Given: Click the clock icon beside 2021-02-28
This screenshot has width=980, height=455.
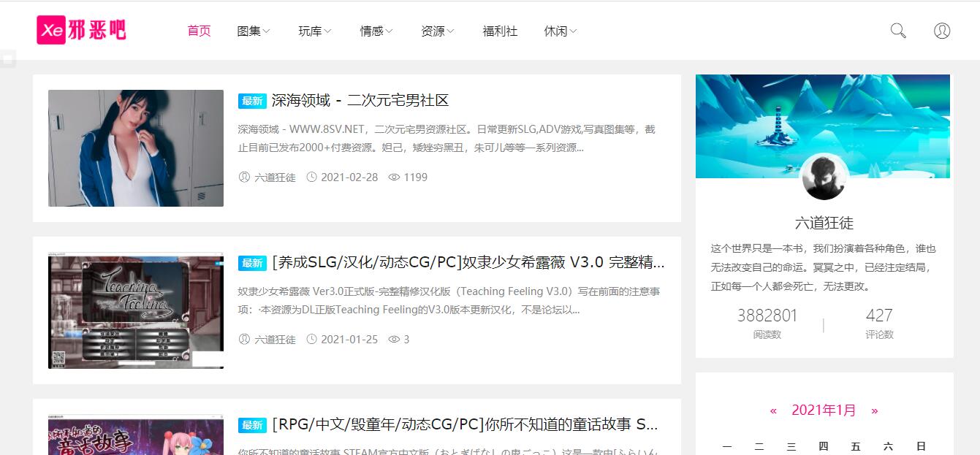Looking at the screenshot, I should [x=312, y=177].
